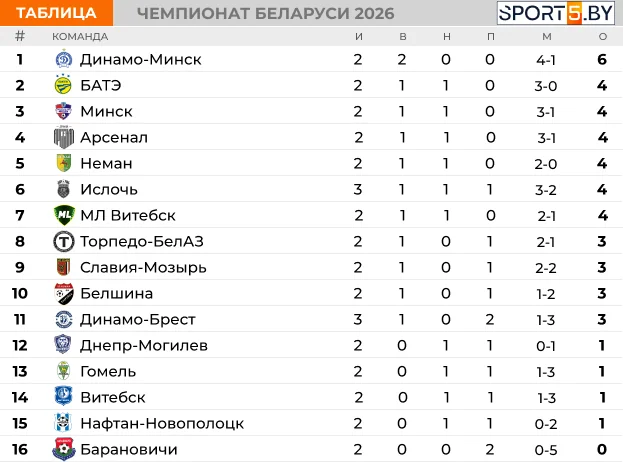This screenshot has width=623, height=462.
Task: Click the Белшина club emblem
Action: [x=63, y=293]
